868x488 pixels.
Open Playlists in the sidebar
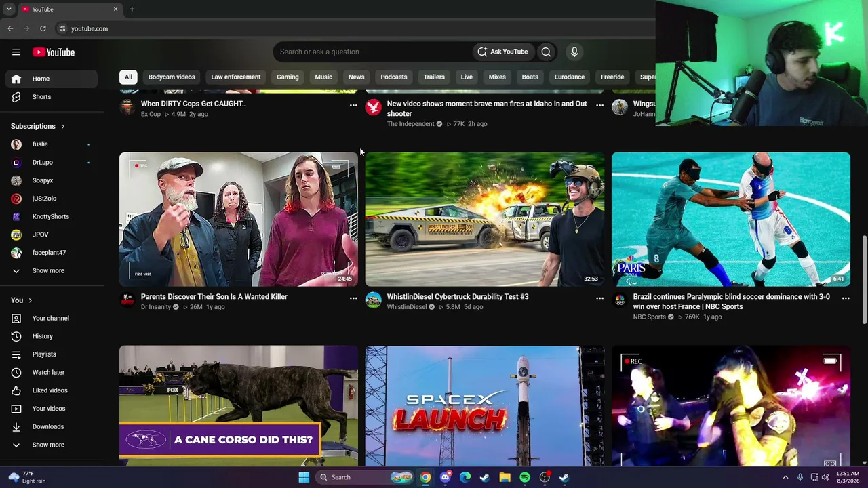52,354
